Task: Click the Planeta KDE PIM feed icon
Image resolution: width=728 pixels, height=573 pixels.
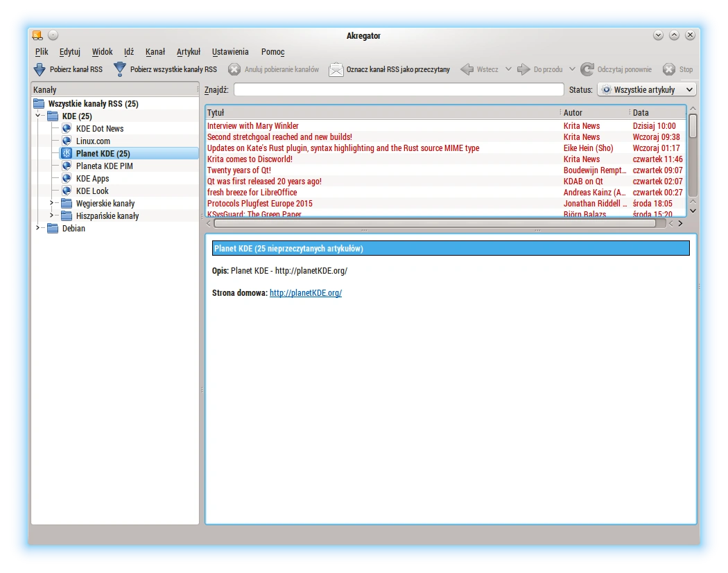Action: click(x=67, y=166)
